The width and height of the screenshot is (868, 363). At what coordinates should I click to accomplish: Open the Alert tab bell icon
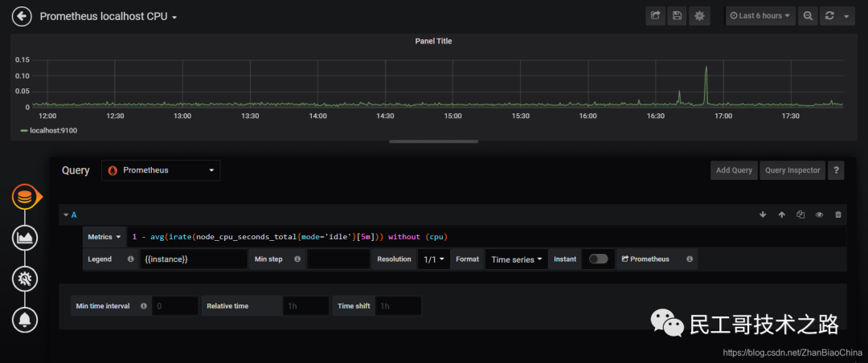click(x=25, y=320)
